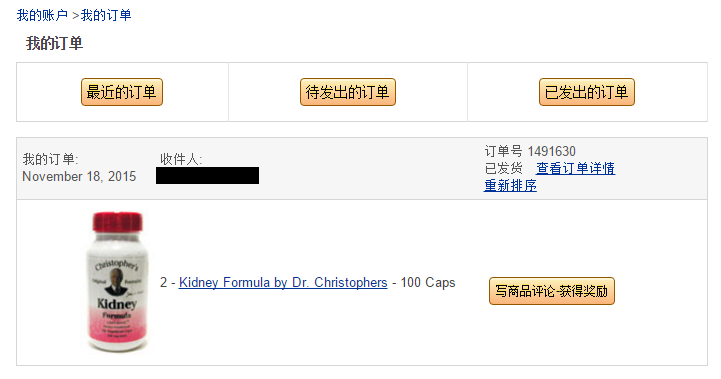Click the blacked-out recipient name box
Image resolution: width=721 pixels, height=379 pixels.
[207, 176]
